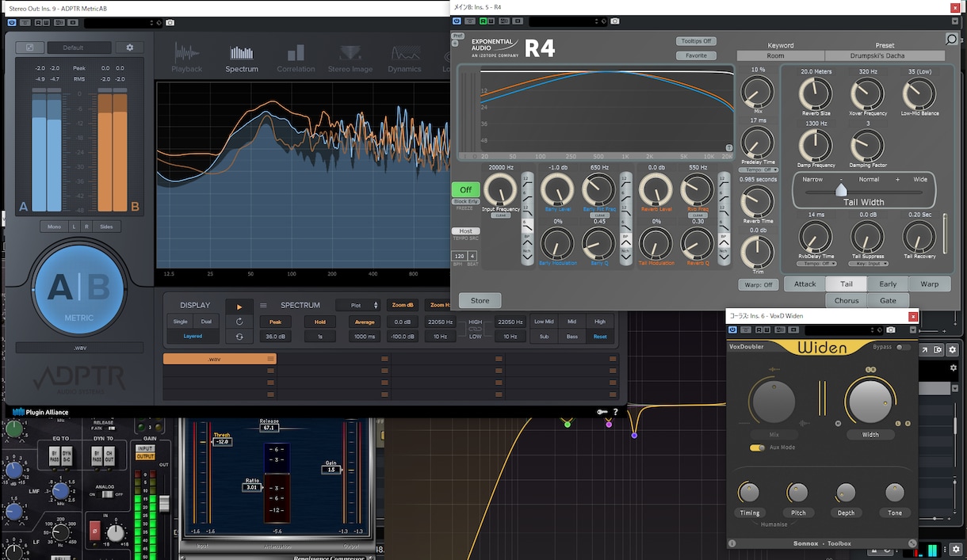The image size is (967, 560).
Task: Click the MetricAB play button
Action: pos(239,306)
